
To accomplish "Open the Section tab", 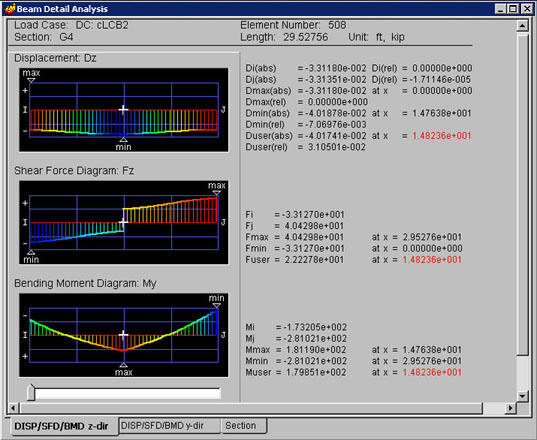I will (244, 426).
